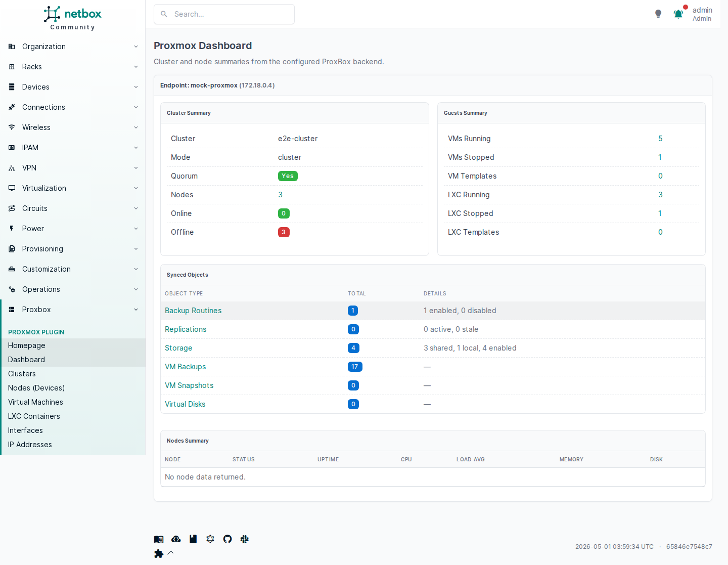728x565 pixels.
Task: Expand the Devices menu chevron
Action: point(136,87)
